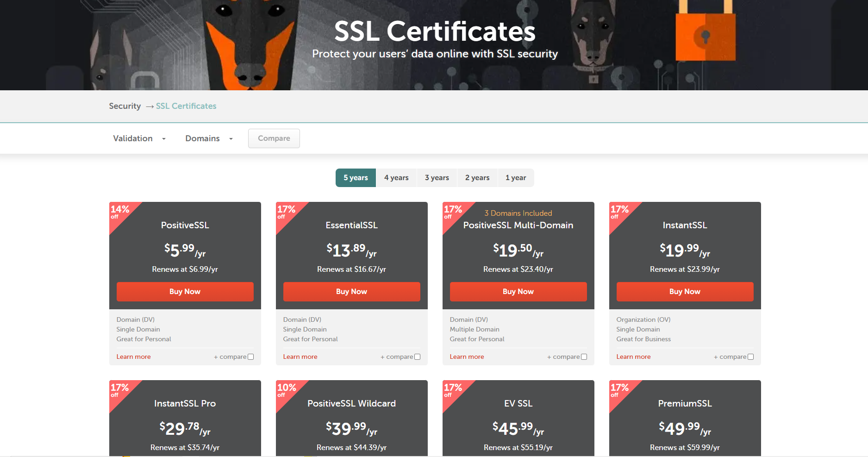Click the PositiveSSL Wildcard card title

(x=352, y=403)
